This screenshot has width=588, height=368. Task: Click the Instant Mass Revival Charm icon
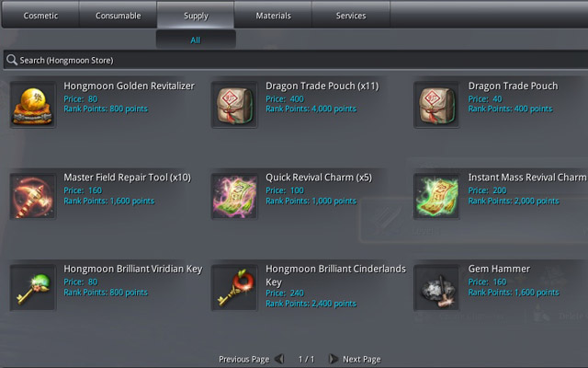click(x=436, y=196)
